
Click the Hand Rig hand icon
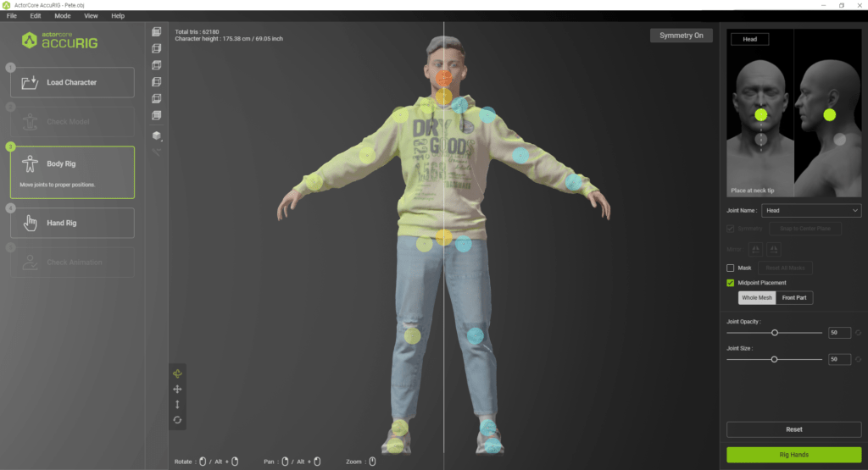30,223
